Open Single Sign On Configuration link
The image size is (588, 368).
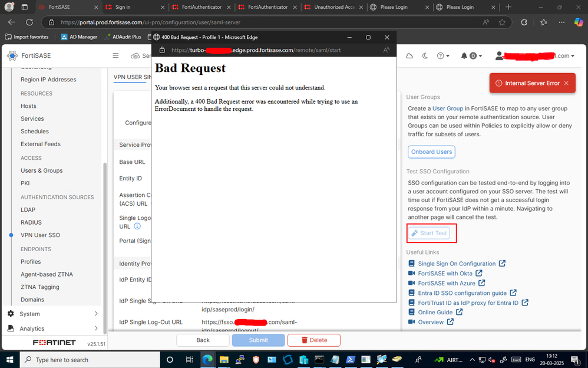pos(457,264)
